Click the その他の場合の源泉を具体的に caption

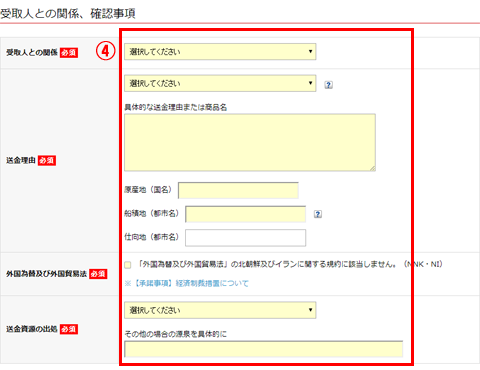(176, 334)
